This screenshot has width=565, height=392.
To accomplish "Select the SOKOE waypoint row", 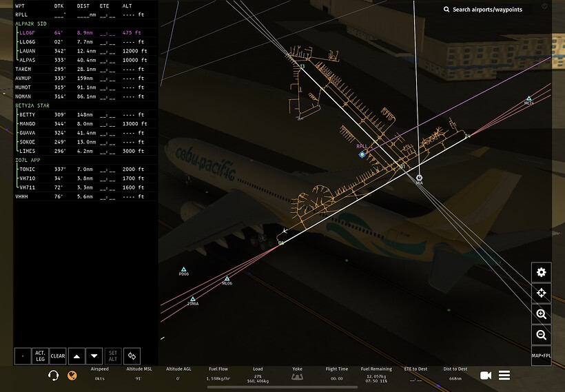I will (x=85, y=142).
